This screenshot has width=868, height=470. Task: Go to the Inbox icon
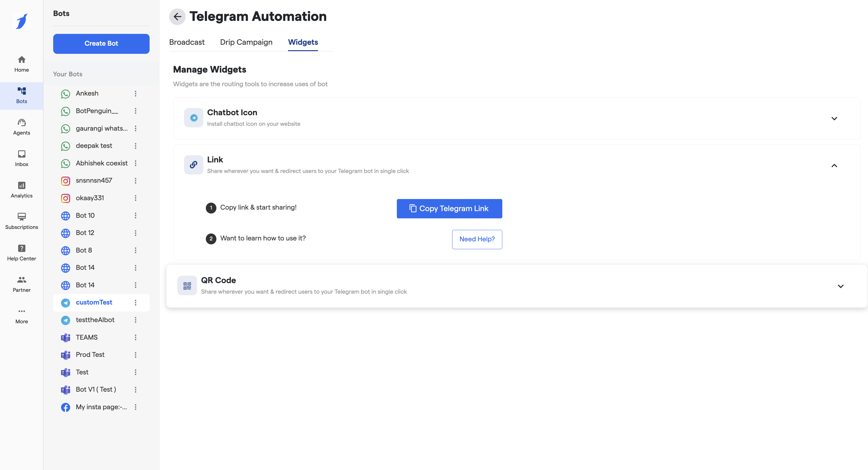pos(21,158)
